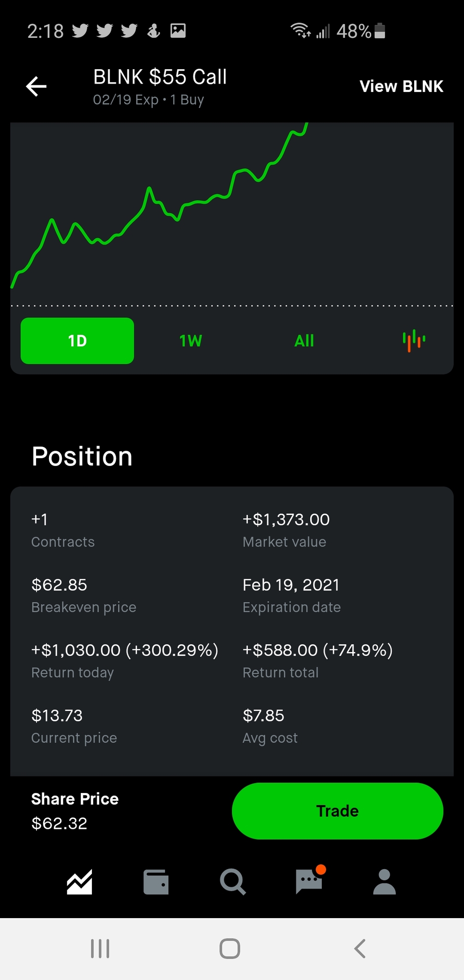Screen dimensions: 464x980
Task: Tap the Return total +$588.00 value
Action: tap(318, 650)
